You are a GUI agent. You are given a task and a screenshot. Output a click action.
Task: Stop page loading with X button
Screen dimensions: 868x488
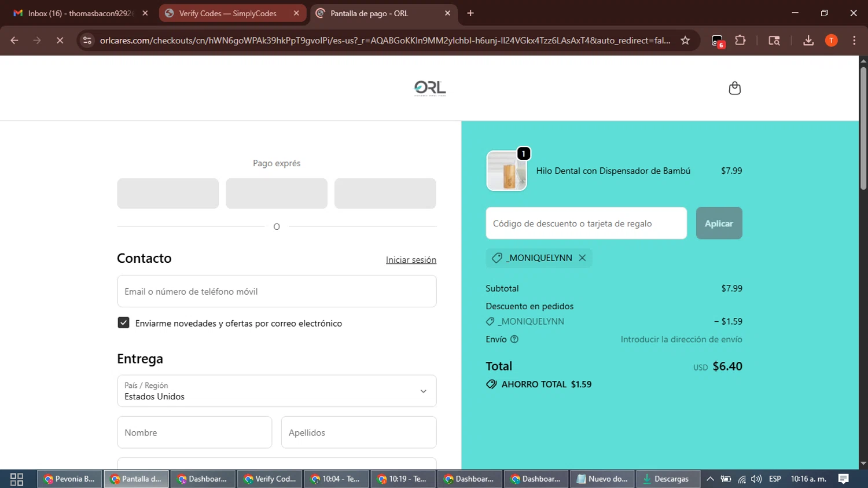pyautogui.click(x=60, y=41)
